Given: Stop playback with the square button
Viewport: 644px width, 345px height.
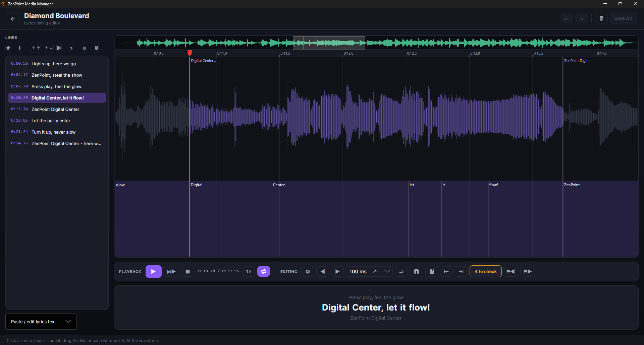Looking at the screenshot, I should point(188,271).
